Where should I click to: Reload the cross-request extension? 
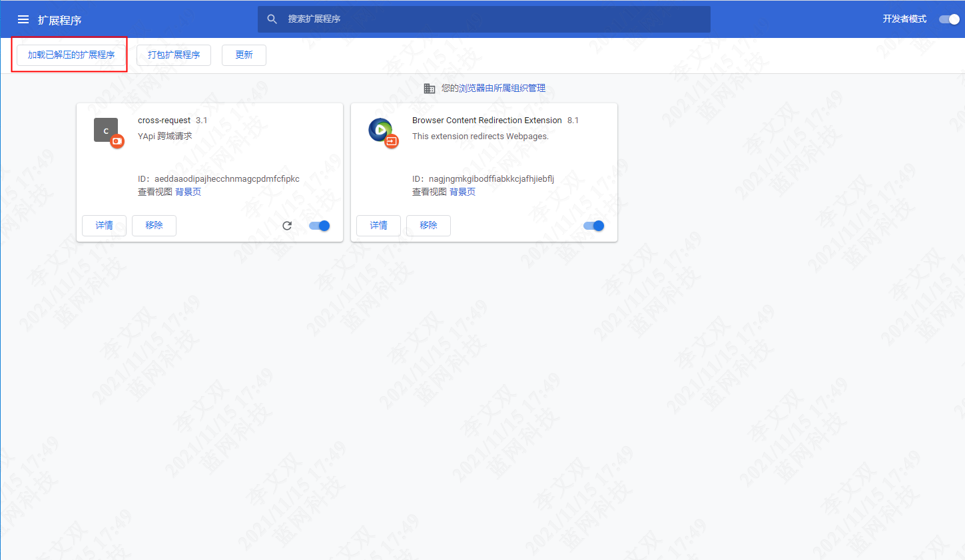(x=286, y=226)
